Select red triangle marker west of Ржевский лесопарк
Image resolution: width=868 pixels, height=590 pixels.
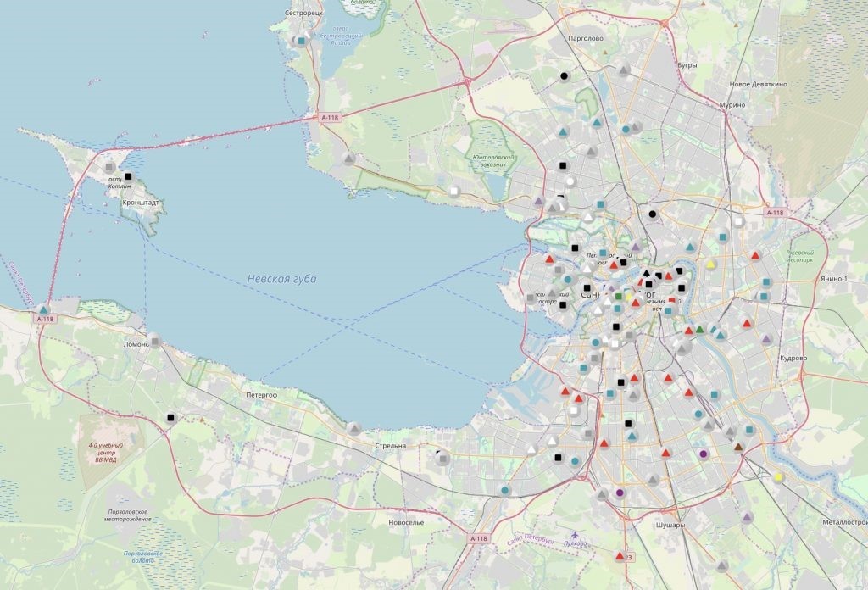click(x=755, y=254)
